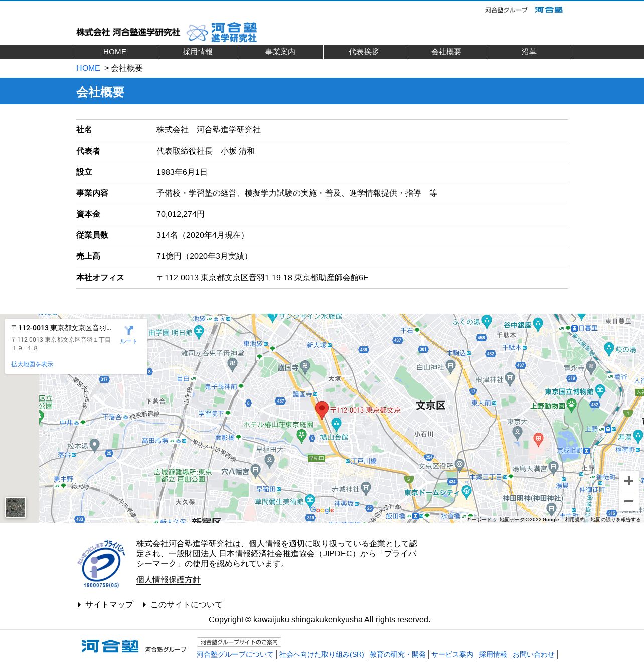
Task: Click 河合塾グループについて footer link
Action: tap(235, 655)
